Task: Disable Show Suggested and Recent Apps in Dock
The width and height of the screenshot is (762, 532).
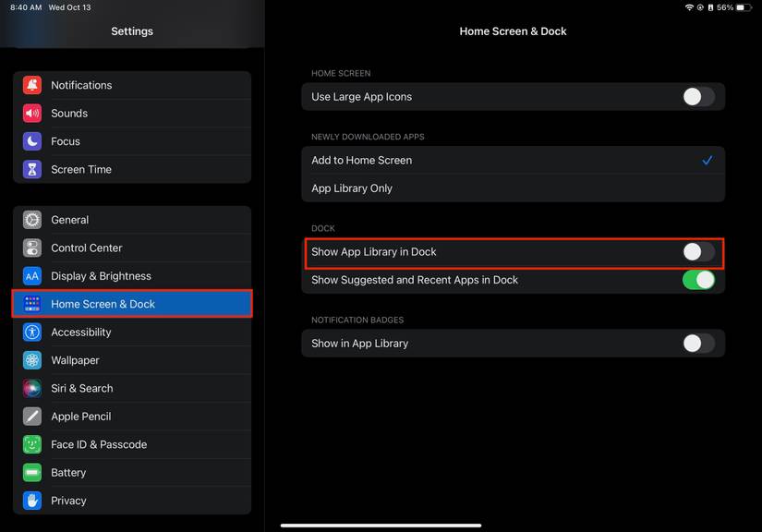Action: click(x=698, y=280)
